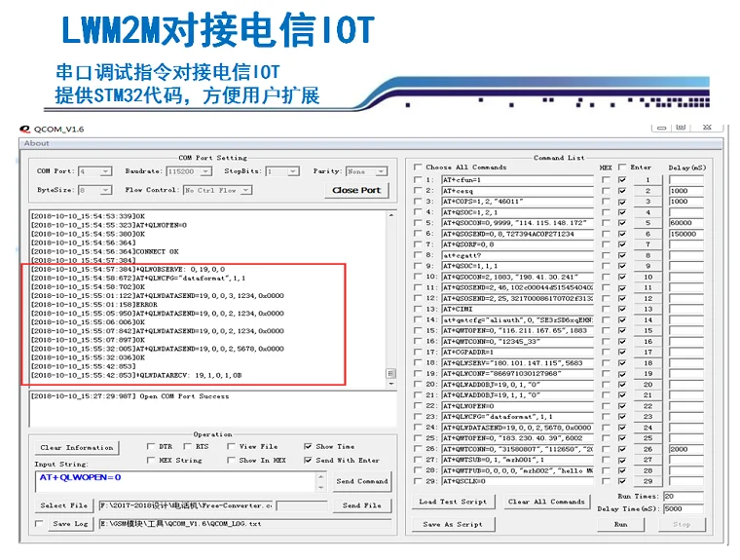740x560 pixels.
Task: Click the command 2 field AT+cesq
Action: [517, 191]
